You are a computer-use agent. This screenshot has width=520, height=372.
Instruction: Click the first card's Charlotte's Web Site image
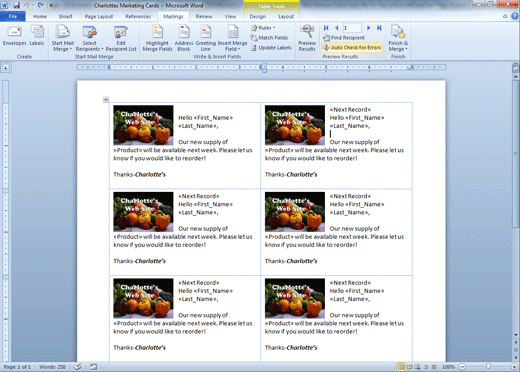pos(143,125)
